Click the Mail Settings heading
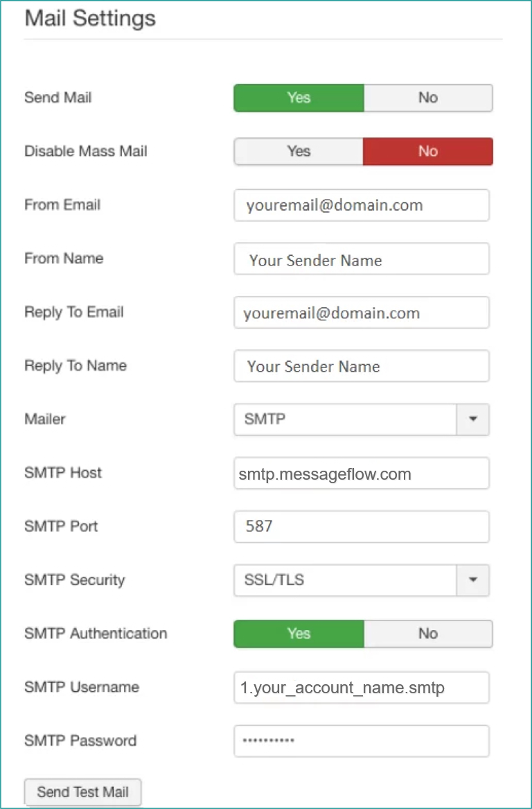Image resolution: width=532 pixels, height=809 pixels. (90, 19)
